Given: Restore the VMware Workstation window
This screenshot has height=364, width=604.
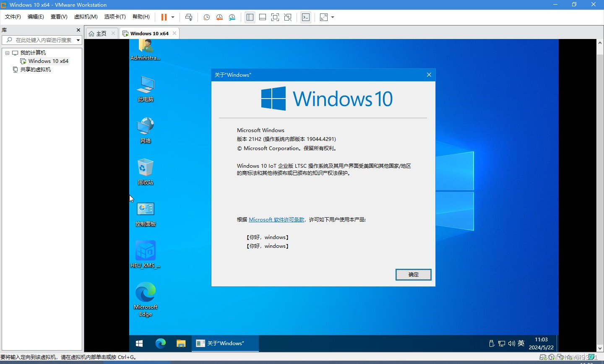Looking at the screenshot, I should [x=574, y=5].
